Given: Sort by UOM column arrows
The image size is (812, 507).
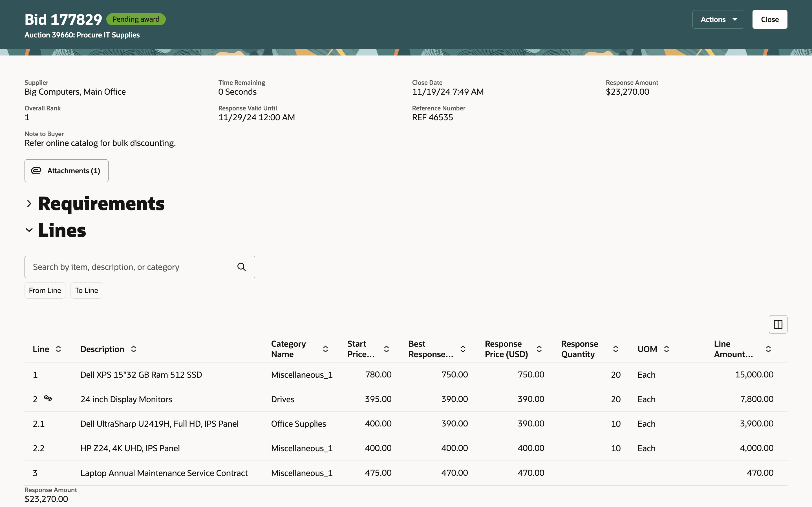Looking at the screenshot, I should (x=667, y=349).
